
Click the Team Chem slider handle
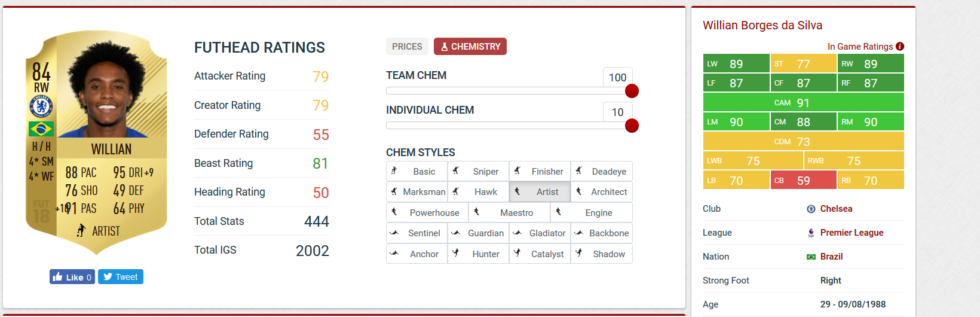click(x=632, y=91)
